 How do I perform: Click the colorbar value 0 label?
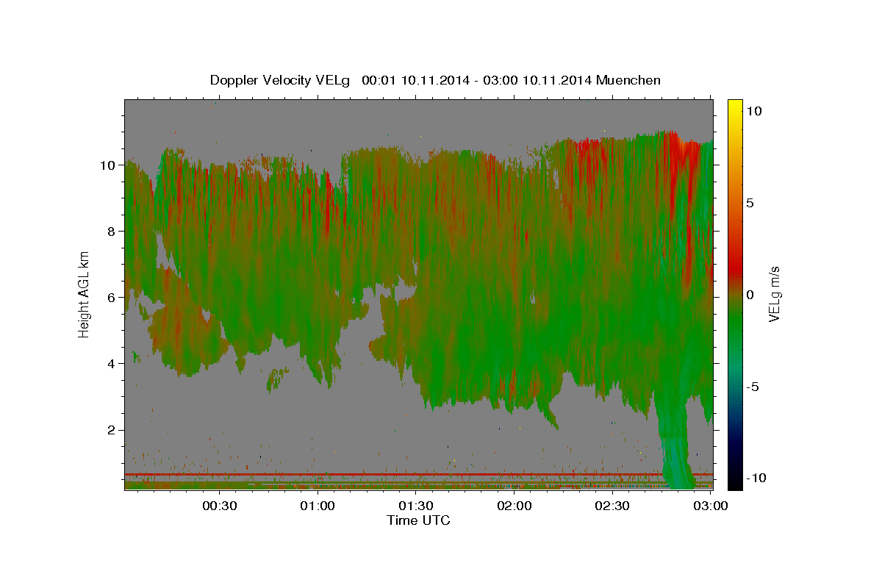coord(752,295)
